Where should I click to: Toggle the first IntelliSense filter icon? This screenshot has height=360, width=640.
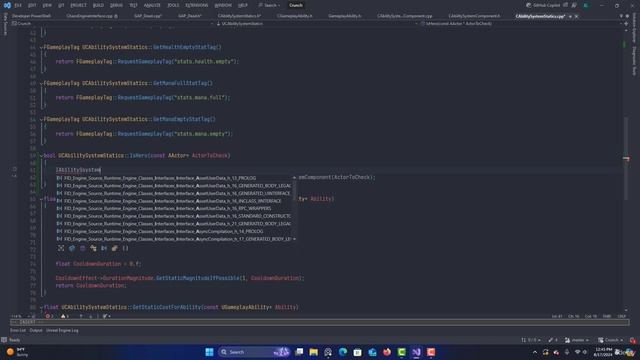point(61,248)
